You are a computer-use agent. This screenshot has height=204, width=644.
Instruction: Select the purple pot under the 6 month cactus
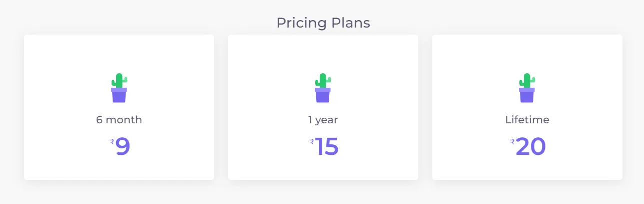click(x=119, y=95)
